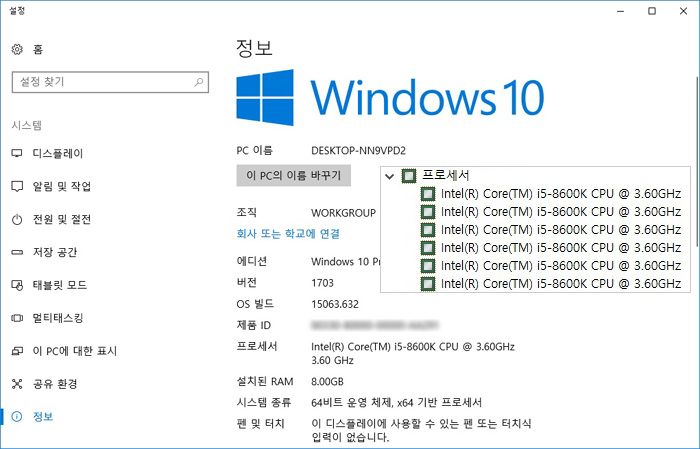700x449 pixels.
Task: Click the vertical scrollbar on the right
Action: [x=696, y=161]
